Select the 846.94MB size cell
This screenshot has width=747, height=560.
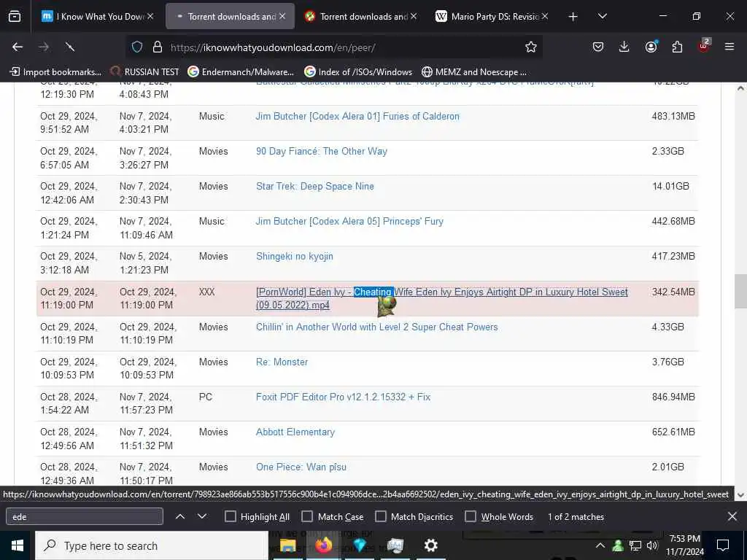point(673,397)
